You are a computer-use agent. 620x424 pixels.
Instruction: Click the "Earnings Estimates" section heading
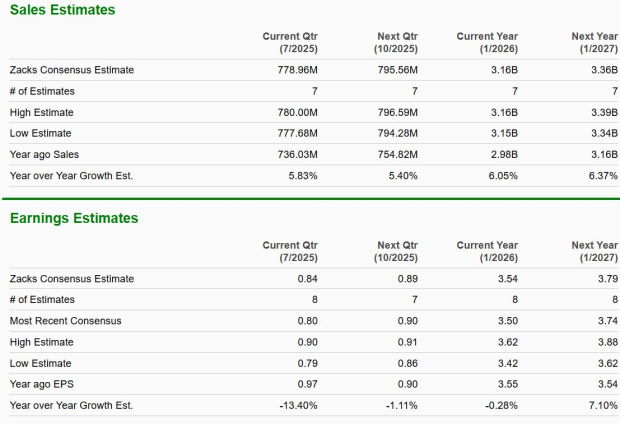pyautogui.click(x=74, y=218)
